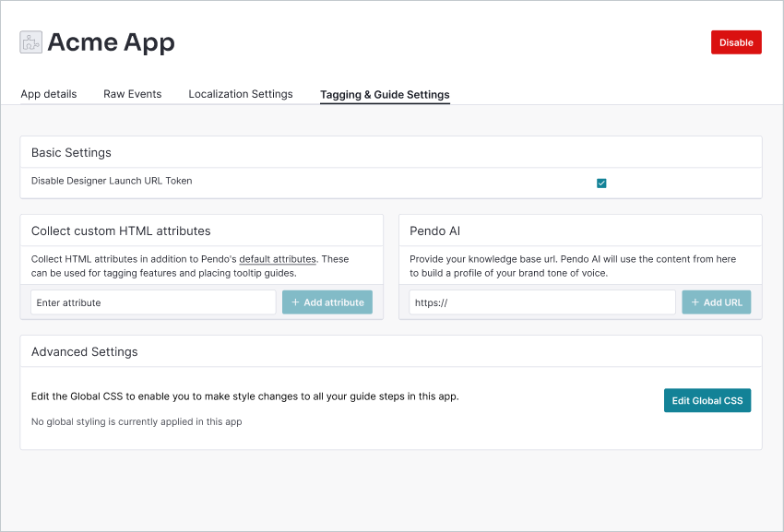Screen dimensions: 784x532
Task: Click the Acme App puzzle-piece icon
Action: pos(31,42)
